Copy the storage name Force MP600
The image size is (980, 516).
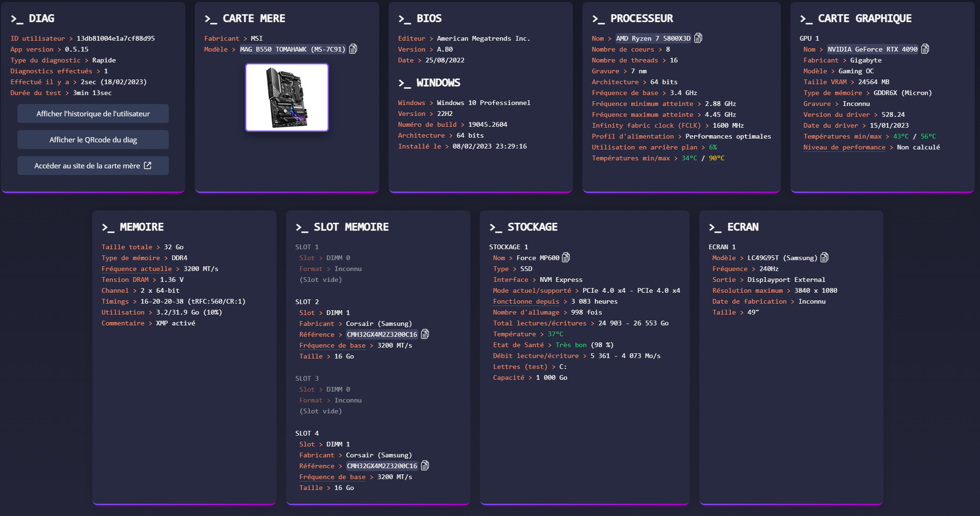(x=566, y=257)
